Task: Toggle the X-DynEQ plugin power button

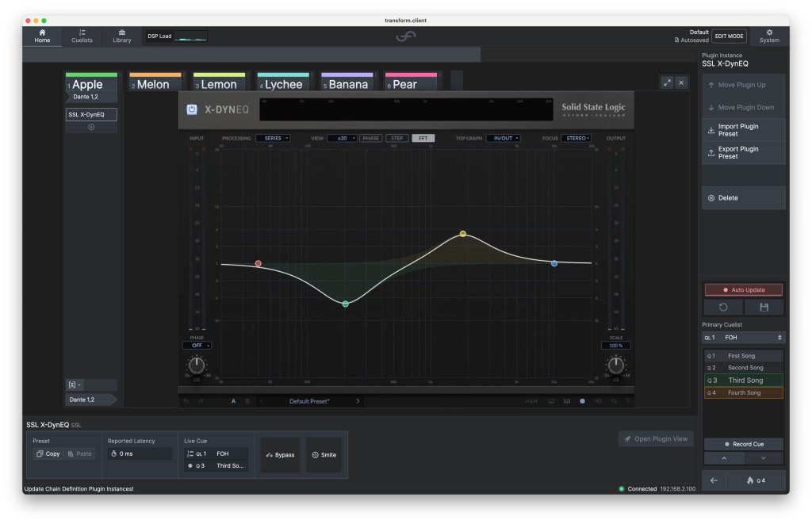Action: click(192, 109)
